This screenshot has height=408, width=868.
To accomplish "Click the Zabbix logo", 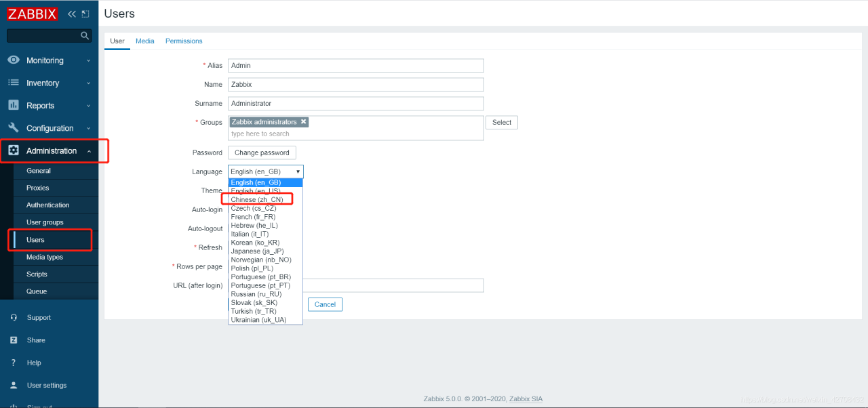I will pyautogui.click(x=33, y=14).
